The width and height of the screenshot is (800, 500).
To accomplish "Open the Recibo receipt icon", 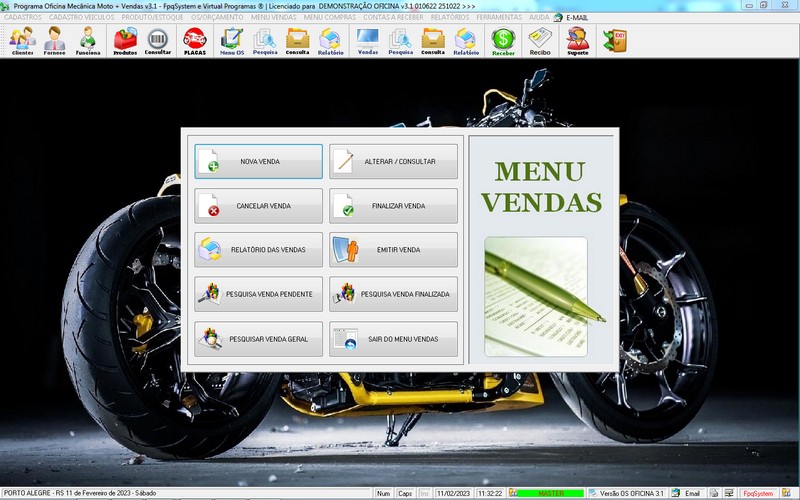I will (x=540, y=41).
